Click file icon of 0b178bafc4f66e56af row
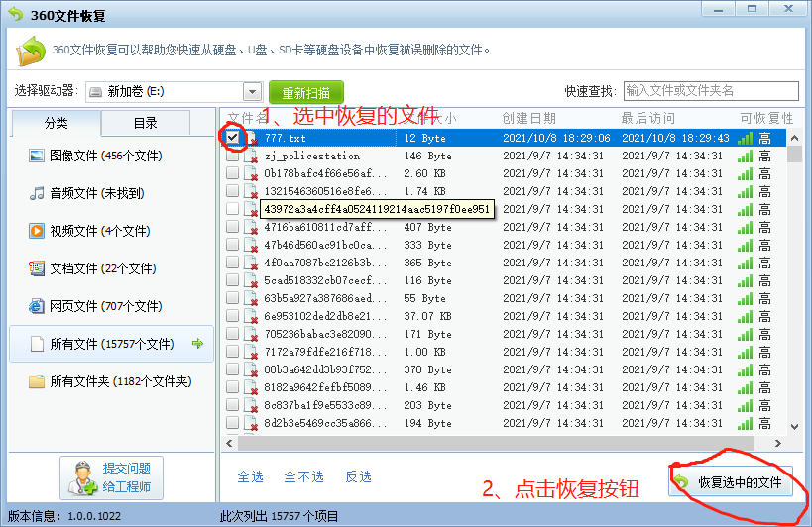This screenshot has width=812, height=527. point(252,174)
